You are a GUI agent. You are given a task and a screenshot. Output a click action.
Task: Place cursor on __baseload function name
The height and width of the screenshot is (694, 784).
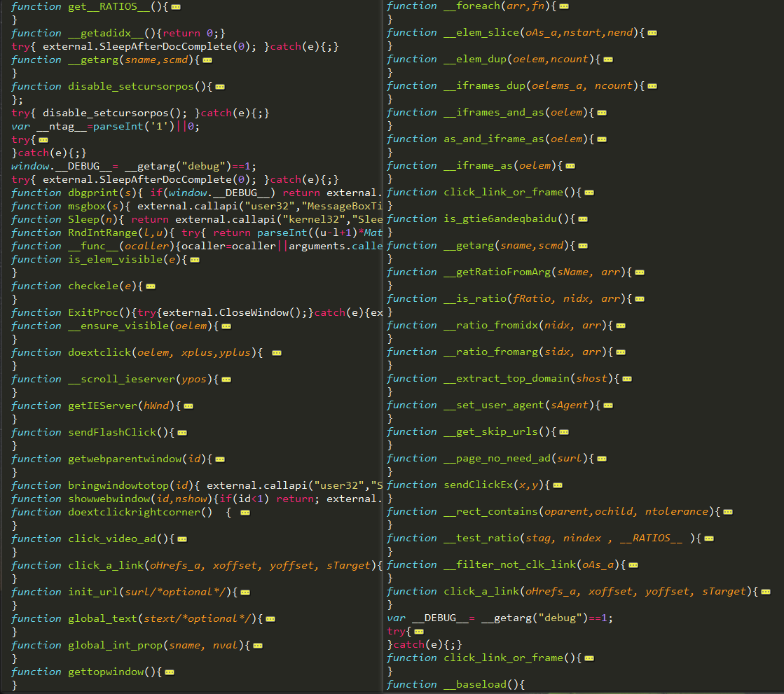475,684
